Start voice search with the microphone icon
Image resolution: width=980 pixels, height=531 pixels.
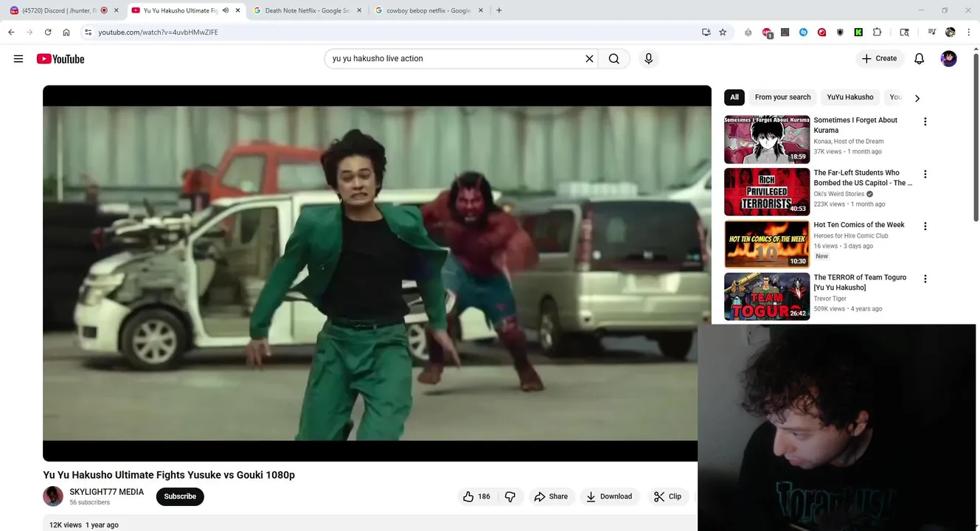pyautogui.click(x=648, y=59)
